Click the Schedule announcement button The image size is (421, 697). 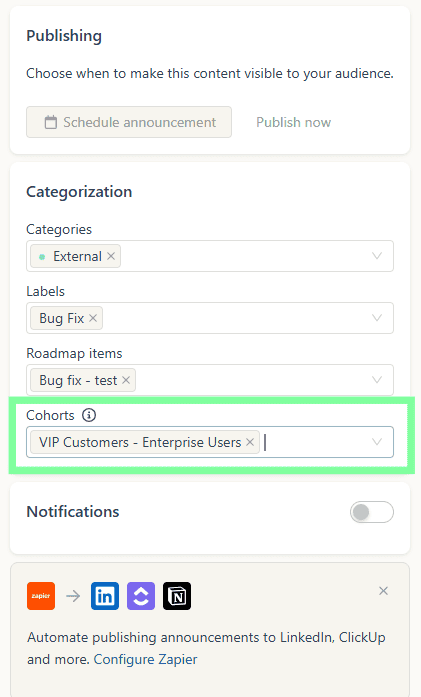129,122
